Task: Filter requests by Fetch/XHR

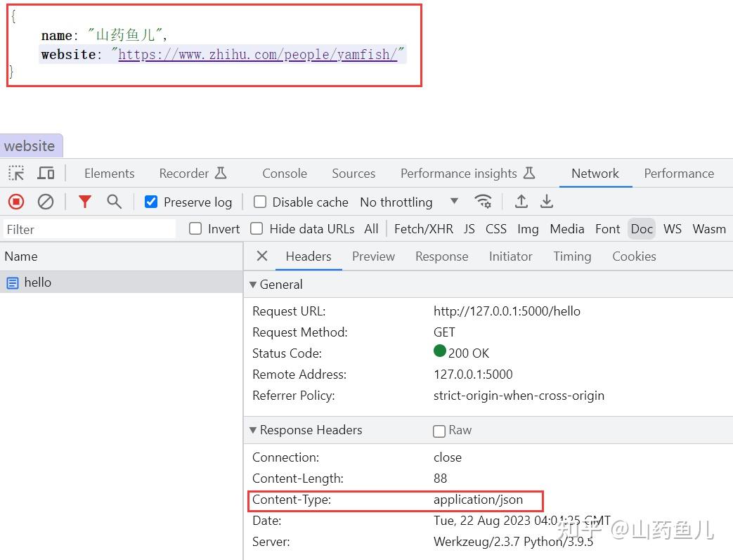Action: pyautogui.click(x=424, y=229)
